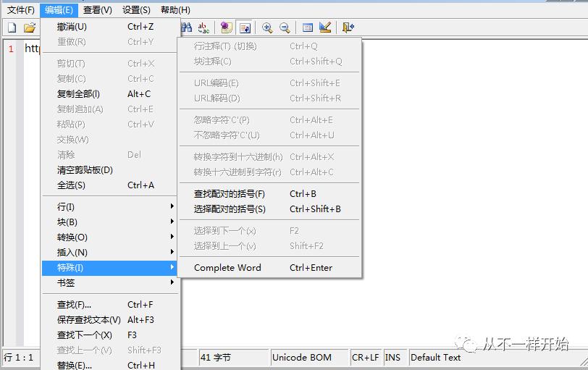
Task: Open the 文件(F) menu
Action: pos(20,10)
